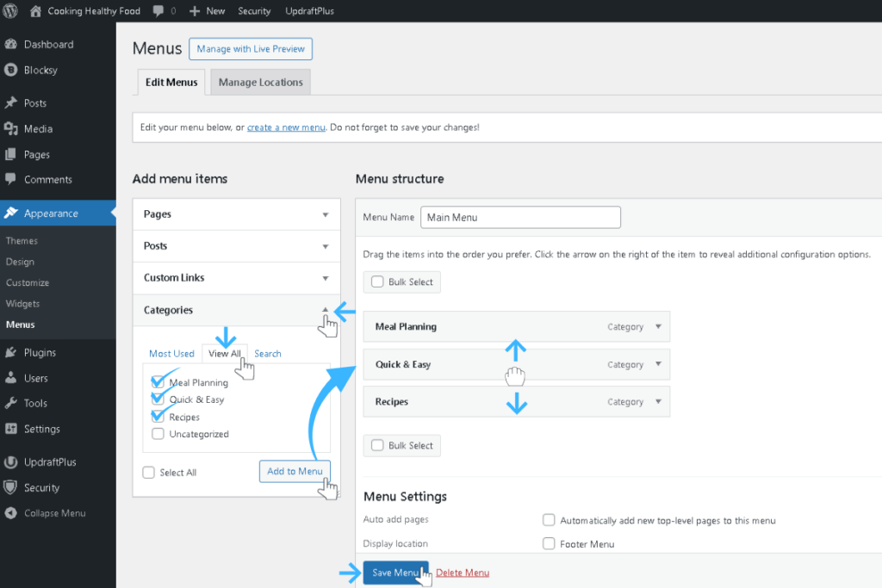Expand the Custom Links panel
The height and width of the screenshot is (588, 882).
tap(325, 278)
